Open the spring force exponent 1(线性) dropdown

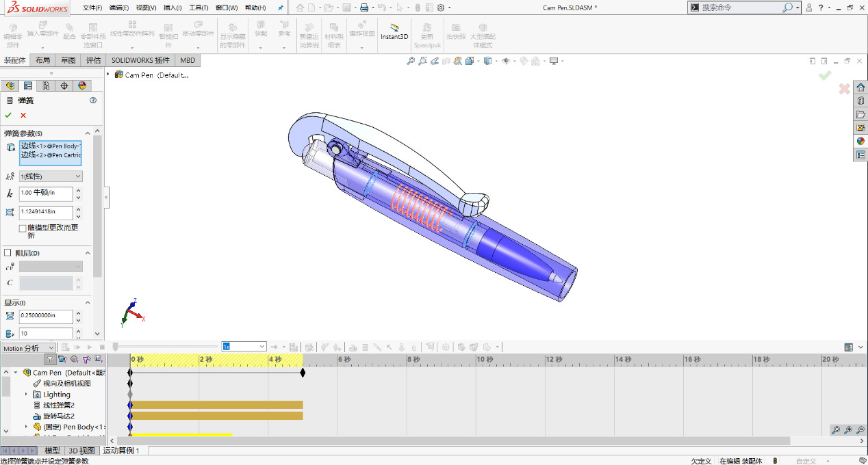(51, 176)
